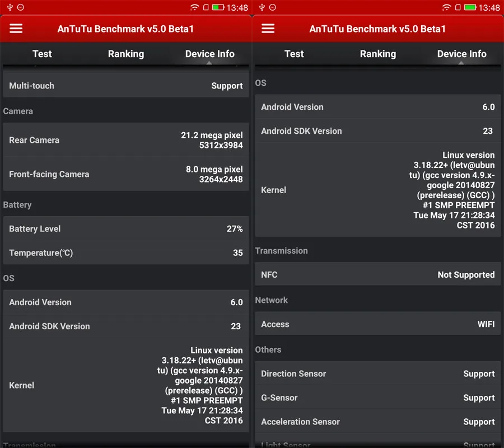Open the hamburger menu in right screenshot
This screenshot has width=504, height=448.
(268, 29)
